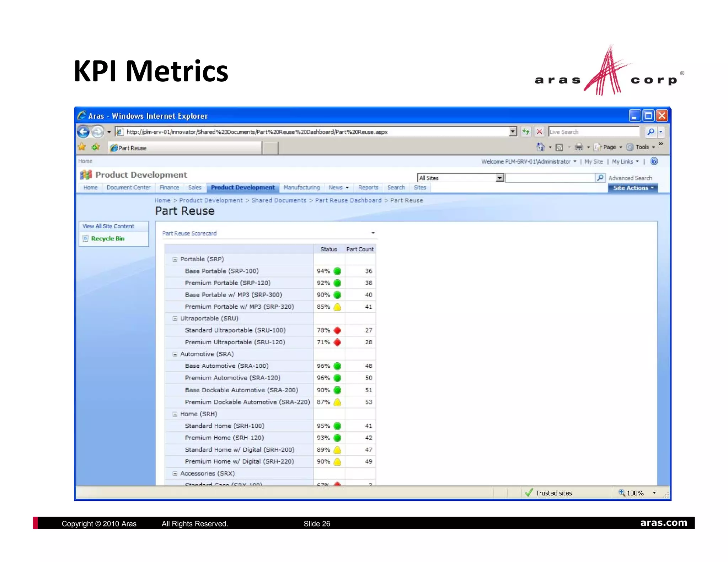Image resolution: width=728 pixels, height=562 pixels.
Task: Collapse the Automotive (SRA) group
Action: (x=175, y=354)
